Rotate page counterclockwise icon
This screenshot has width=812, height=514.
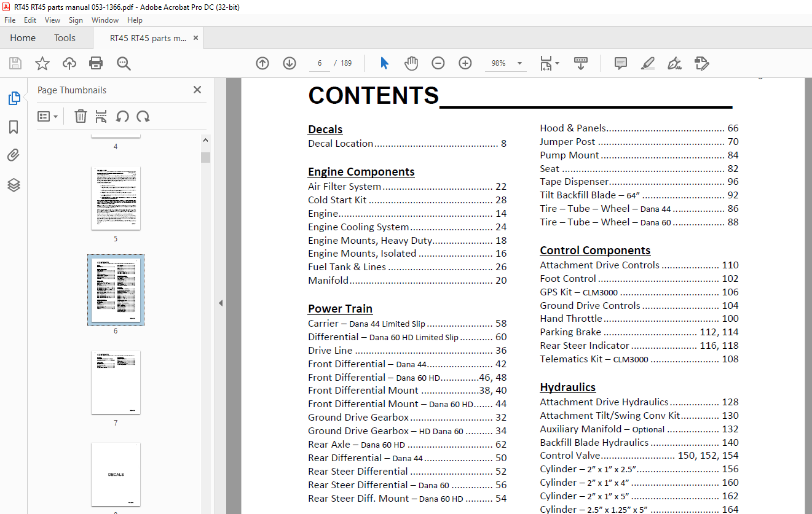point(122,116)
